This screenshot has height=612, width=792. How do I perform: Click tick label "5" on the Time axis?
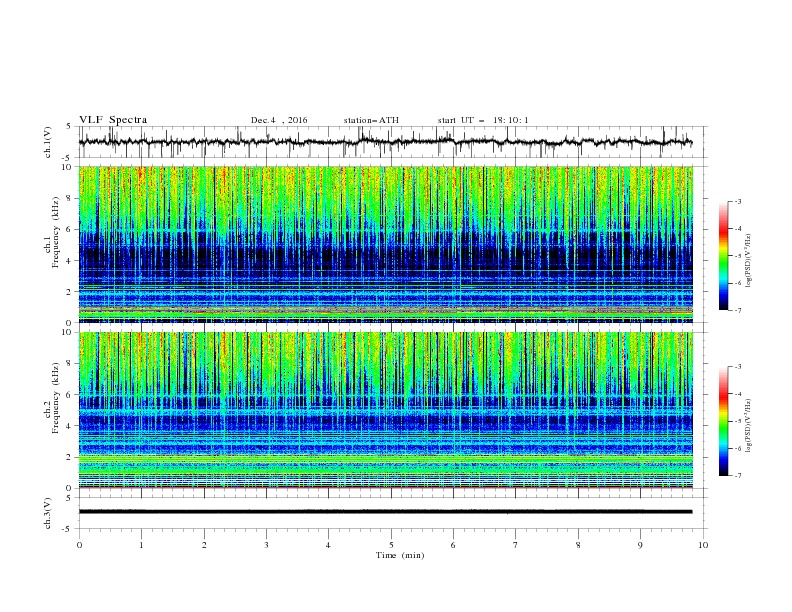[x=391, y=545]
